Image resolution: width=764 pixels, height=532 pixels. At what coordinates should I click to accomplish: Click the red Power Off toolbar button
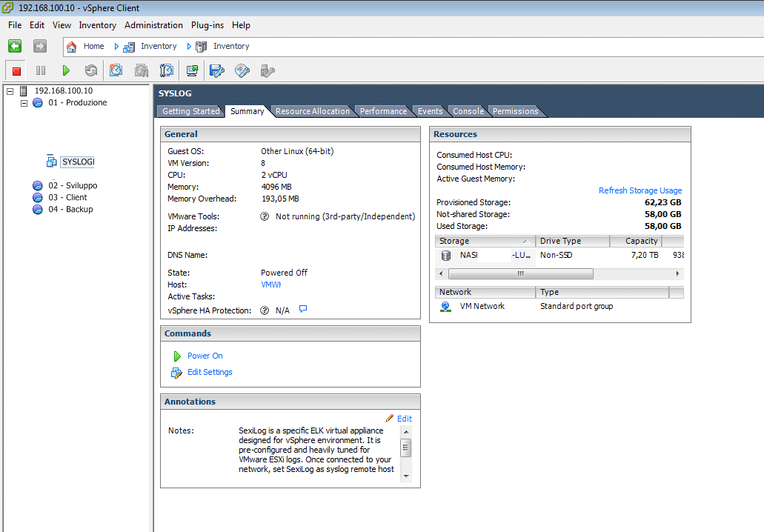click(x=16, y=71)
